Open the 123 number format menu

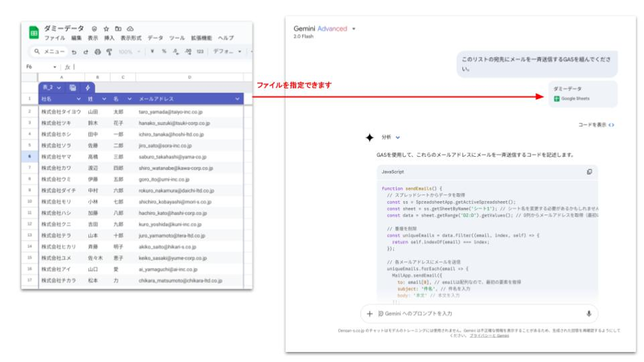tap(200, 51)
